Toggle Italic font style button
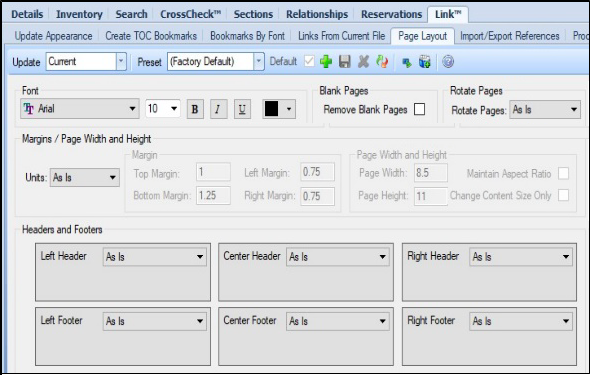 (x=218, y=109)
